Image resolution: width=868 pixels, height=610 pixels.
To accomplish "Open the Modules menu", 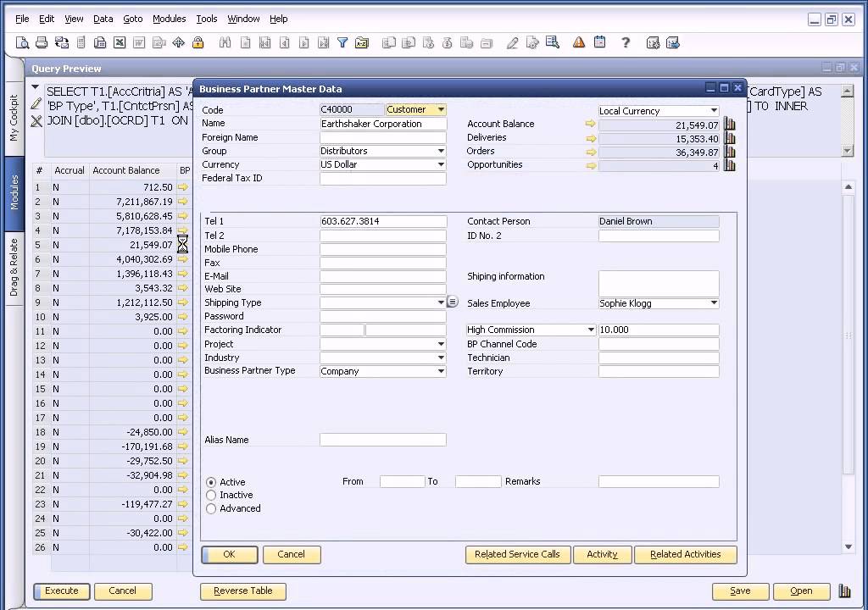I will 170,19.
